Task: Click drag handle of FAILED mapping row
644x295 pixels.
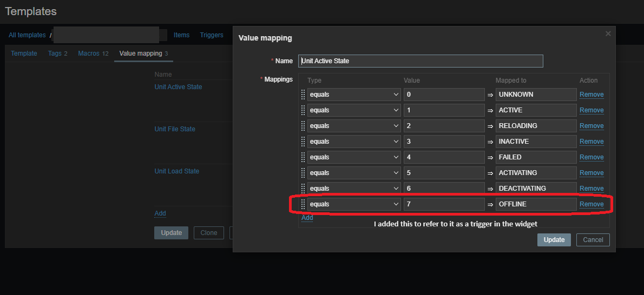Action: pyautogui.click(x=303, y=157)
